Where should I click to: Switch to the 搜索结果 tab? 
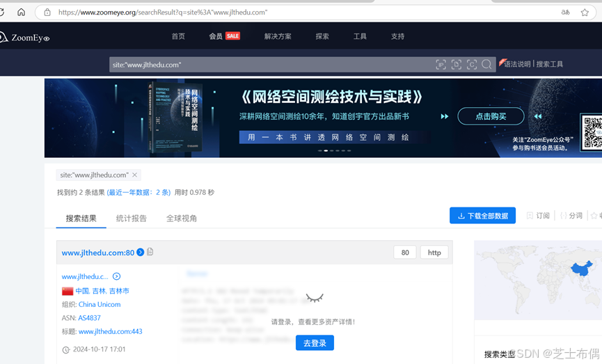(81, 219)
